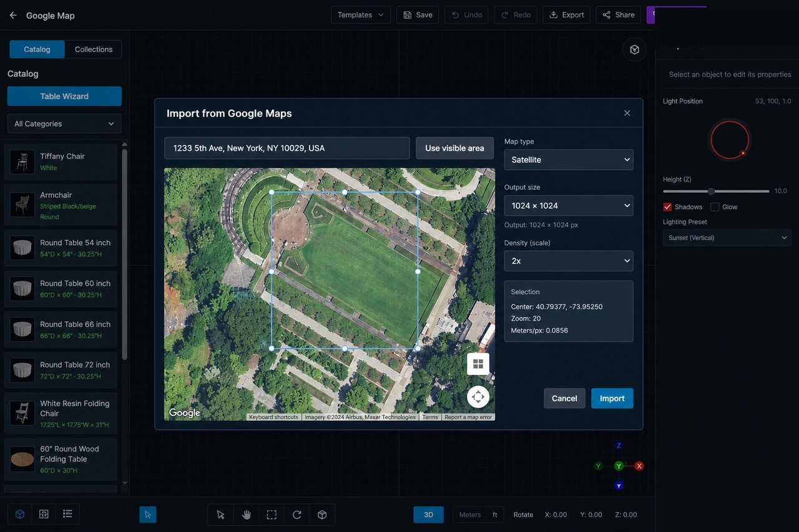799x532 pixels.
Task: Click the Undo button
Action: (466, 15)
